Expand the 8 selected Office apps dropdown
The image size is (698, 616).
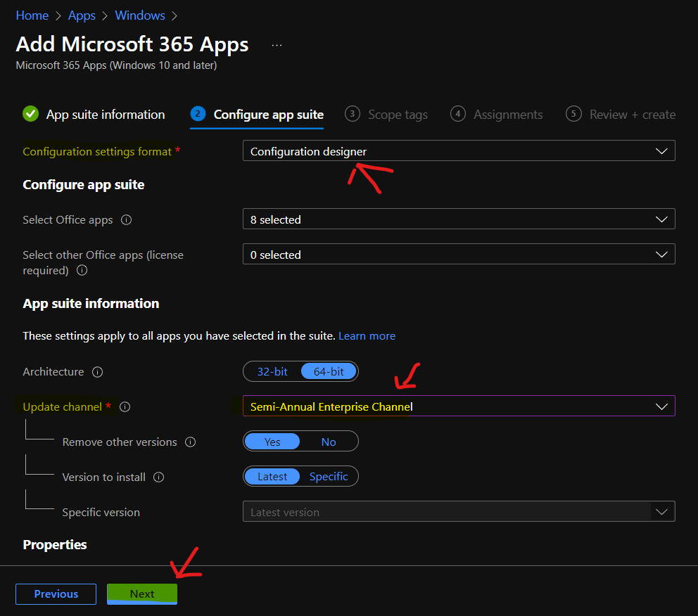tap(459, 219)
